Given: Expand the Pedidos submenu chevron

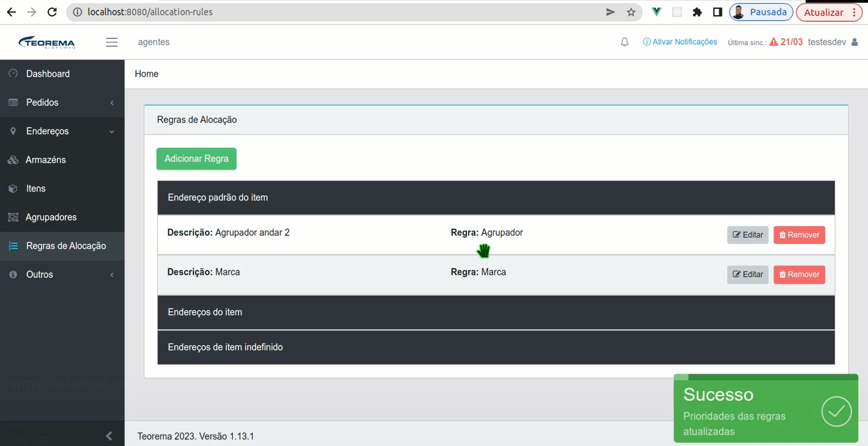Looking at the screenshot, I should [x=112, y=103].
